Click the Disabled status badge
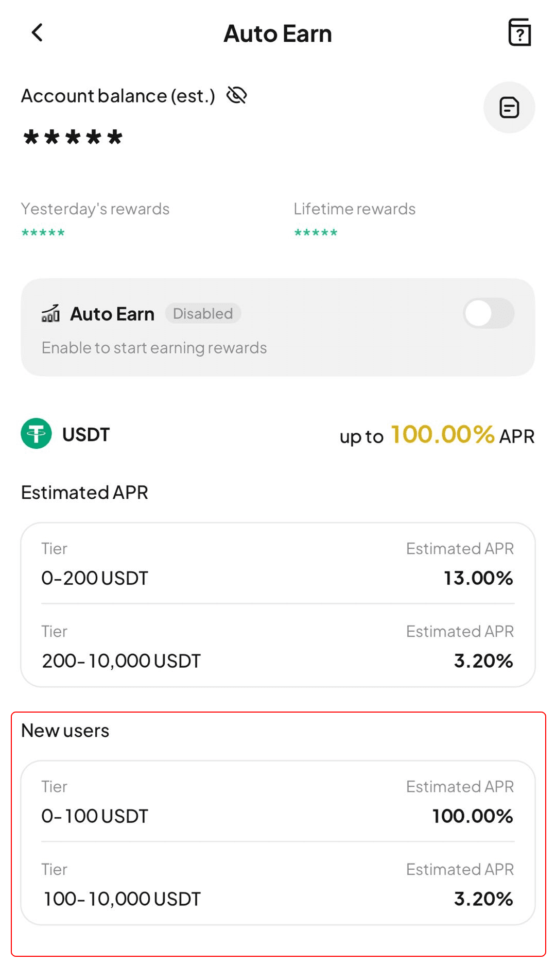 tap(203, 313)
